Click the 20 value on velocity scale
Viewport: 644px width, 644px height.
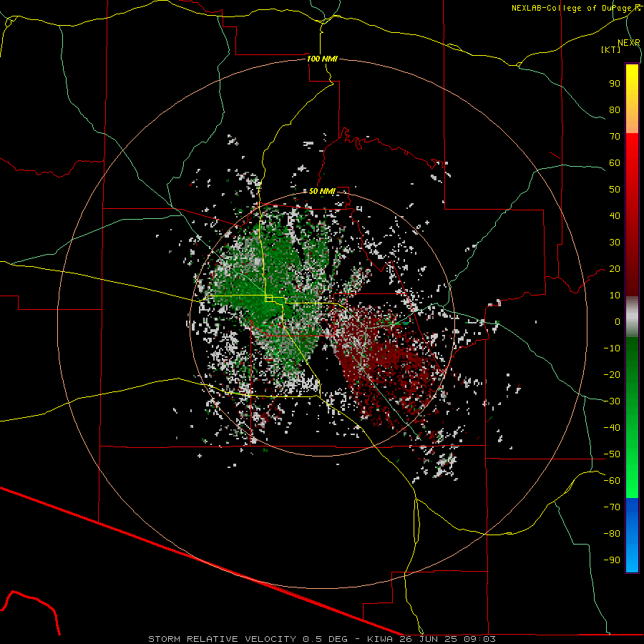[x=615, y=268]
